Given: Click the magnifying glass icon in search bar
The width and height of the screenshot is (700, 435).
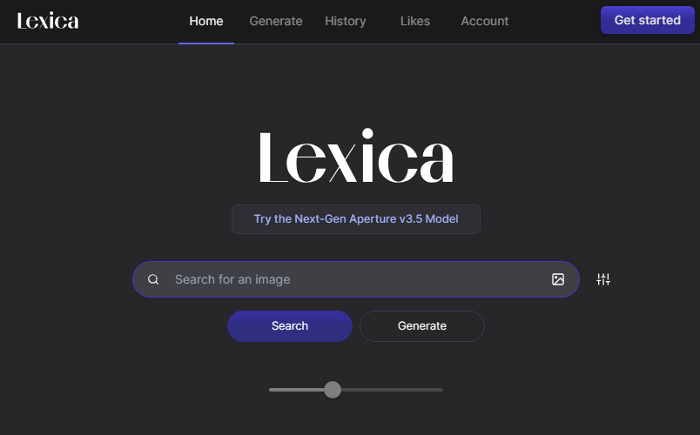Looking at the screenshot, I should point(153,280).
